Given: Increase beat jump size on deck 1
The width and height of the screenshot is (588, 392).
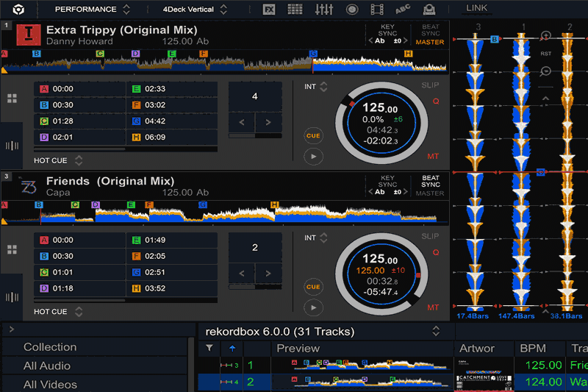Looking at the screenshot, I should 268,122.
